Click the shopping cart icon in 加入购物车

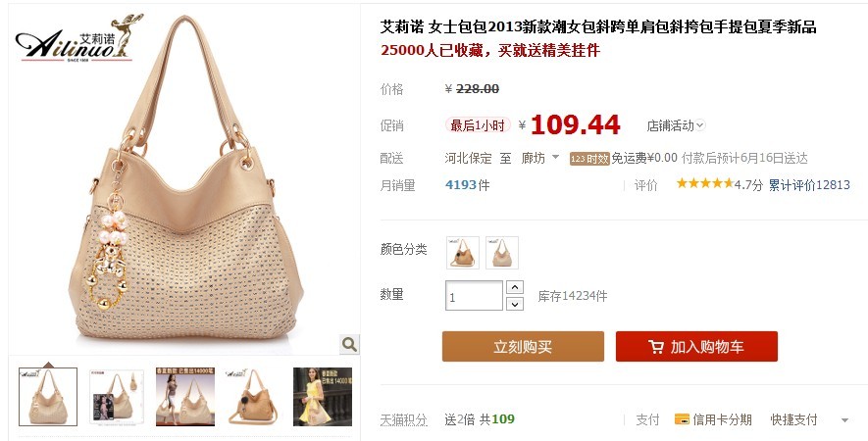[x=656, y=347]
